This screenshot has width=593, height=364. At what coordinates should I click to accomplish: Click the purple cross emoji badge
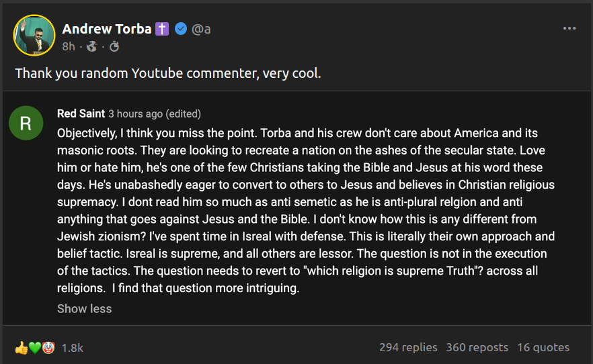tap(162, 29)
